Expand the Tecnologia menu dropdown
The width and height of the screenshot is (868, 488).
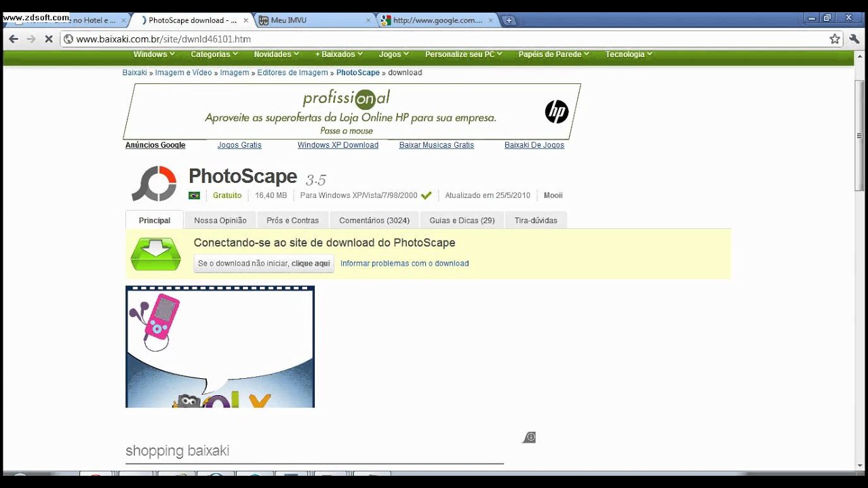pos(629,54)
